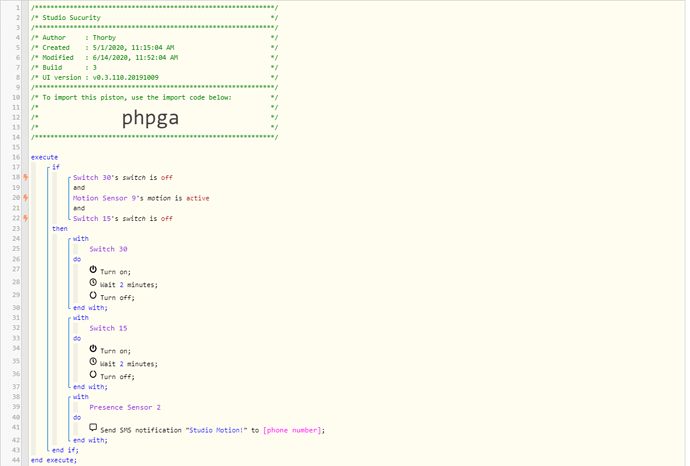This screenshot has height=466, width=690.
Task: Click the import code 'phpga'
Action: tap(150, 117)
